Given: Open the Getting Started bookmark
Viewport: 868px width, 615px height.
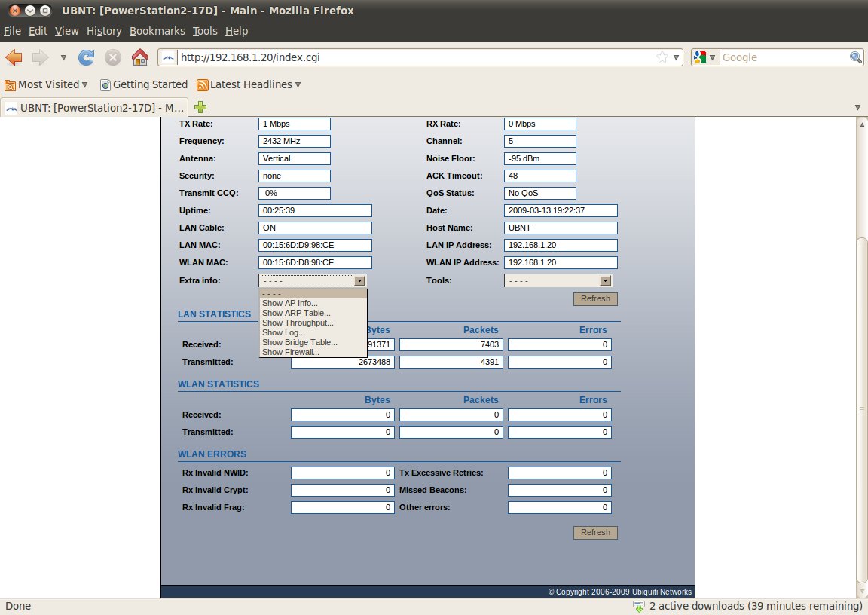Looking at the screenshot, I should 144,84.
